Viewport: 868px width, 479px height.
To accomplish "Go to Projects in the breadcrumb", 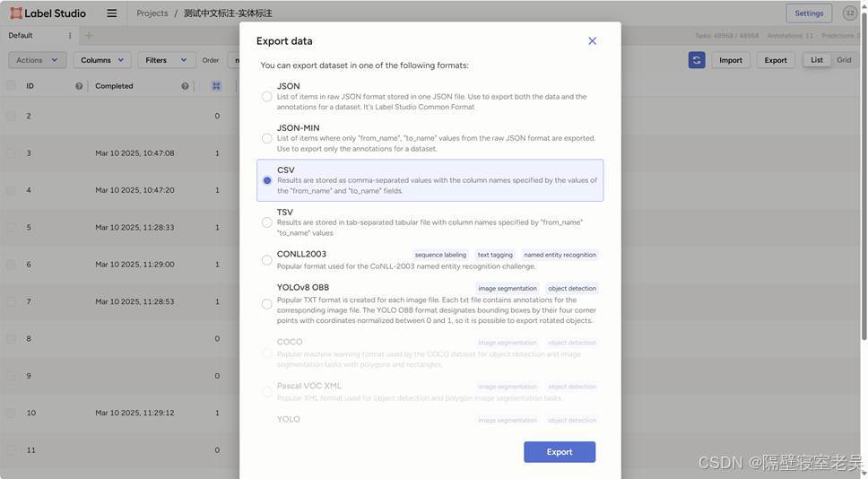I will pyautogui.click(x=152, y=13).
